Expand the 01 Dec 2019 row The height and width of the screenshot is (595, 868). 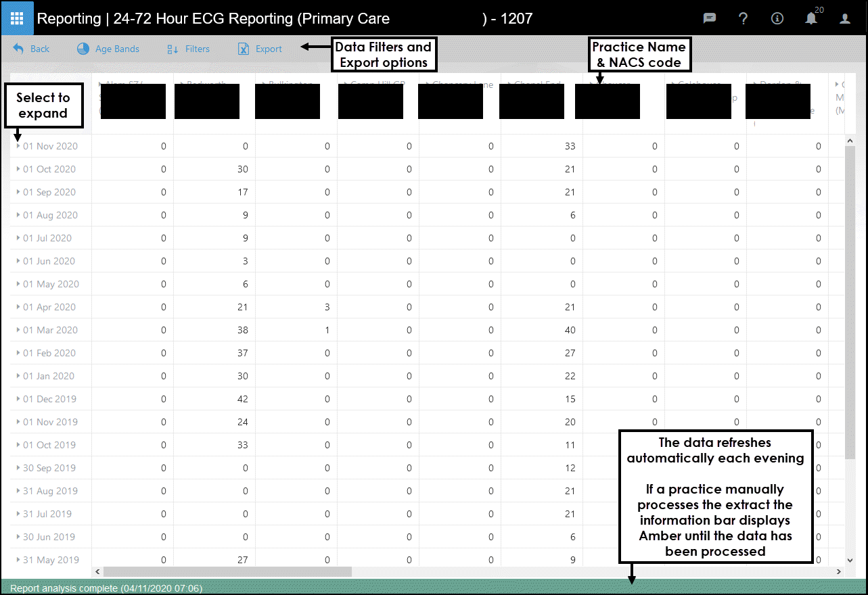coord(18,399)
